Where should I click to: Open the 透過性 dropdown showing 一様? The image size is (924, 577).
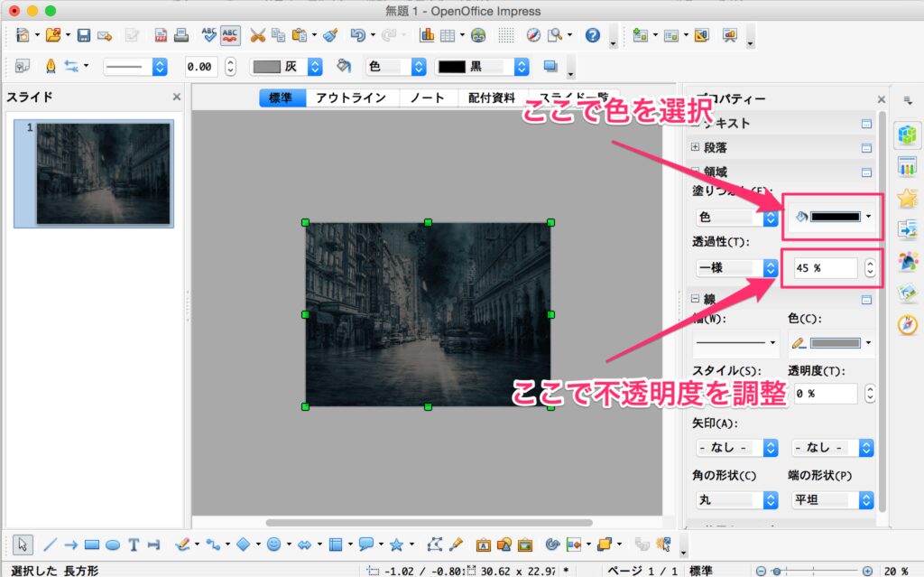click(736, 268)
